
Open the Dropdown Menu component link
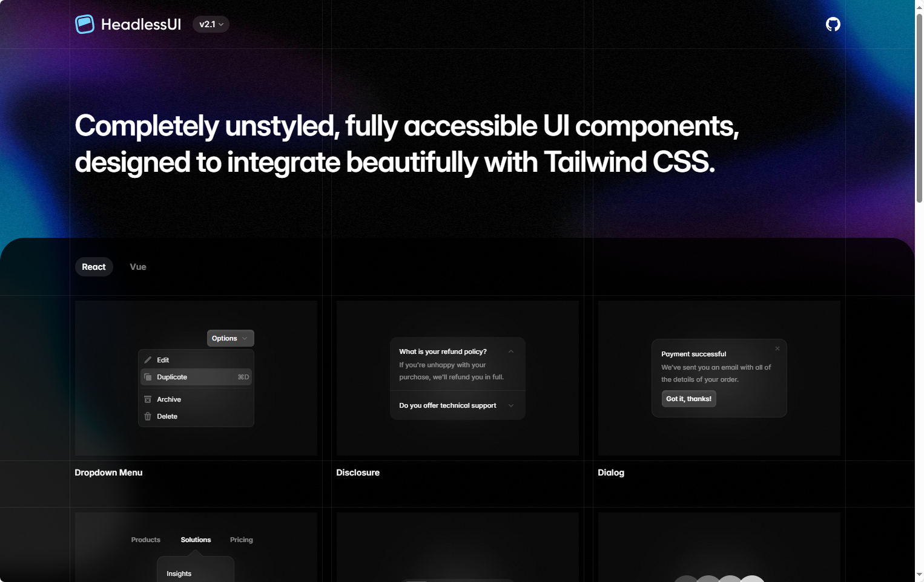[108, 472]
